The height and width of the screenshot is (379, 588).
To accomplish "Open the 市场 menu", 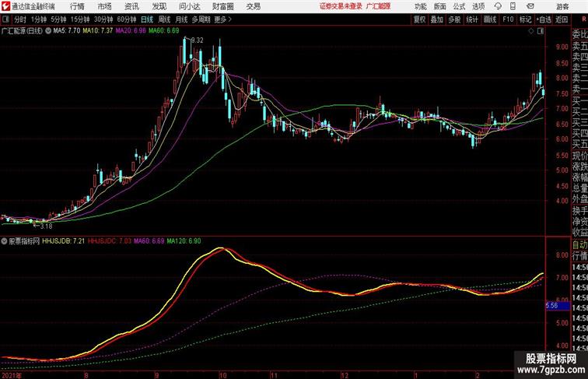I will click(x=105, y=6).
